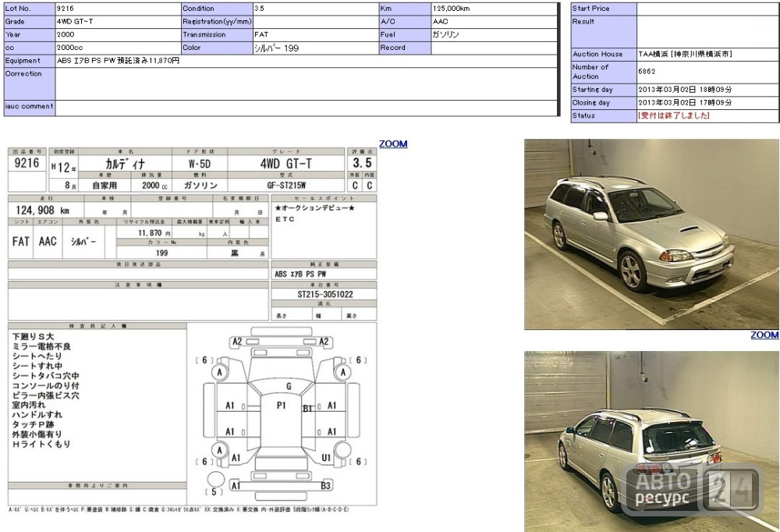Screen dimensions: 780x532
Task: Click the inspector note ミラー電格不良
Action: click(42, 346)
